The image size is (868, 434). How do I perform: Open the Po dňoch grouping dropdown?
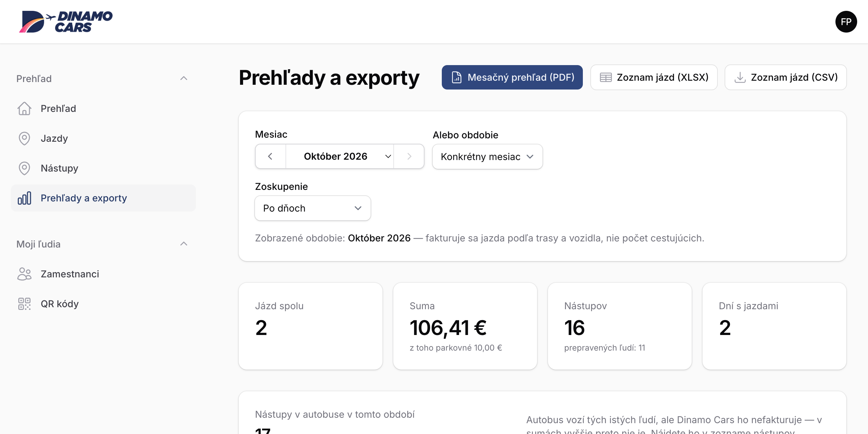pyautogui.click(x=313, y=208)
